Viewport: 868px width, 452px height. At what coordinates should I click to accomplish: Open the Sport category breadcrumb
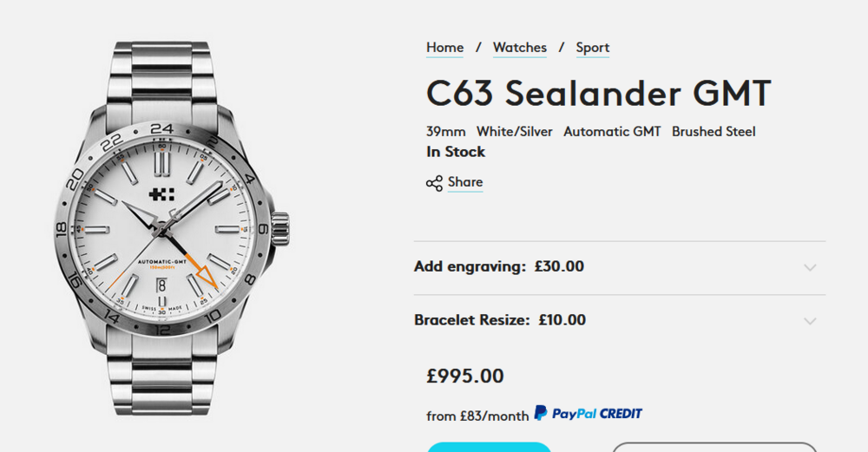[x=593, y=48]
